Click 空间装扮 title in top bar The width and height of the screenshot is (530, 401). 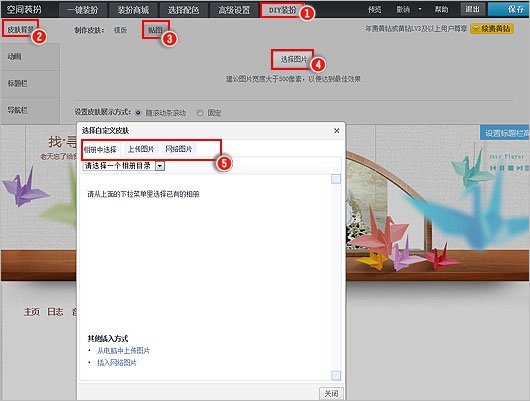[24, 9]
